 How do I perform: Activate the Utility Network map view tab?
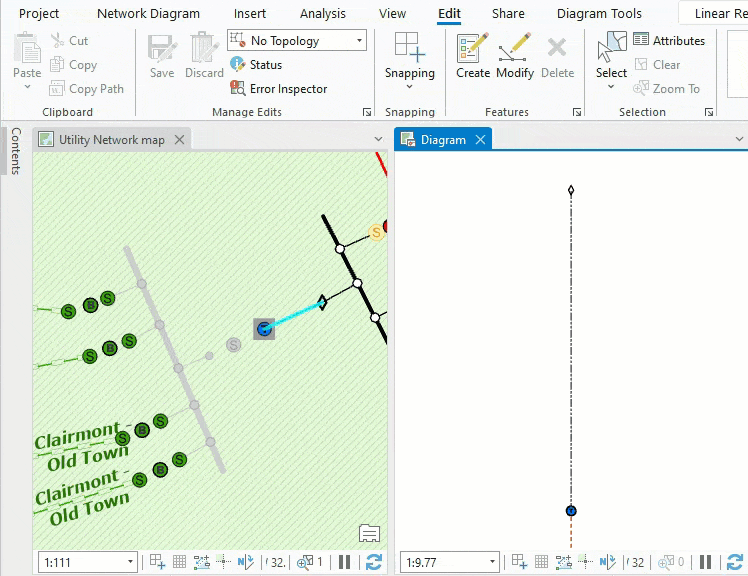coord(112,140)
